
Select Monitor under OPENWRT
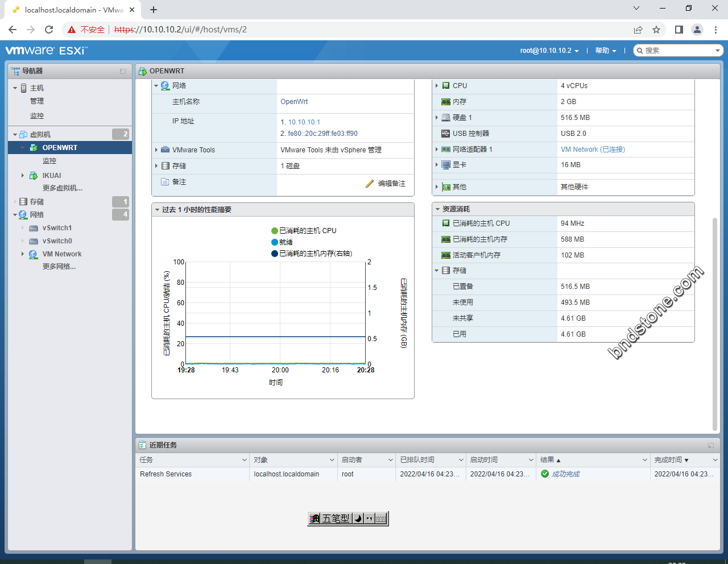click(49, 161)
